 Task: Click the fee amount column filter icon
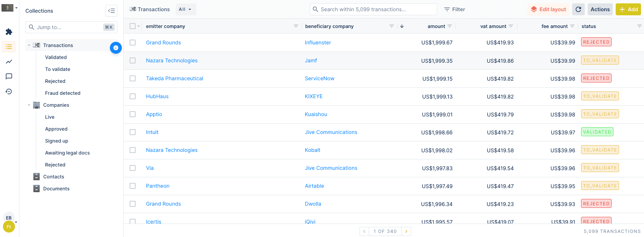pos(572,26)
